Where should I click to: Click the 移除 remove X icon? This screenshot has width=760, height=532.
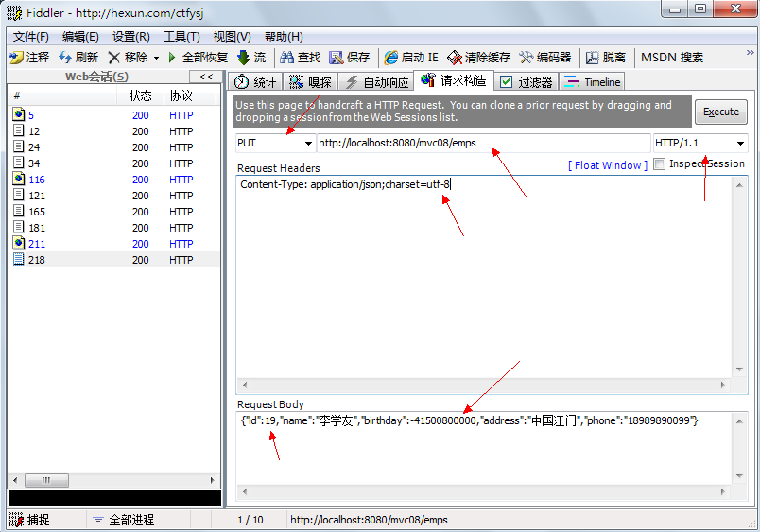[113, 58]
